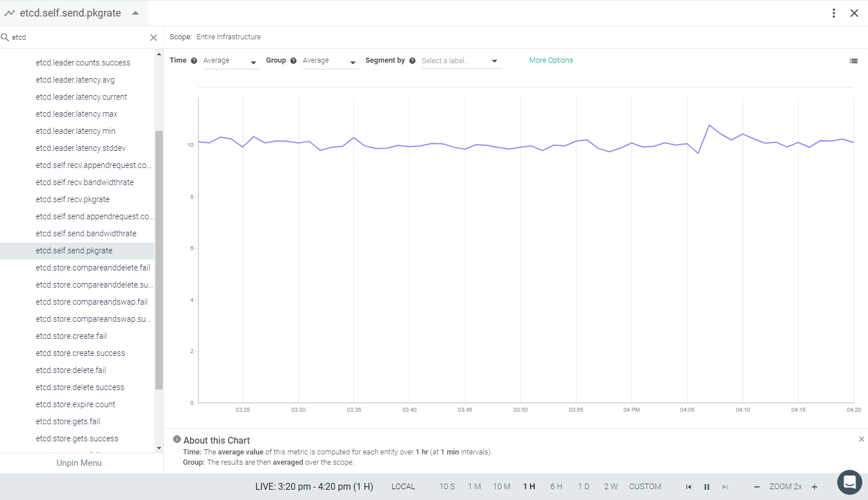Image resolution: width=868 pixels, height=500 pixels.
Task: Dismiss the About this Chart panel
Action: pos(861,439)
